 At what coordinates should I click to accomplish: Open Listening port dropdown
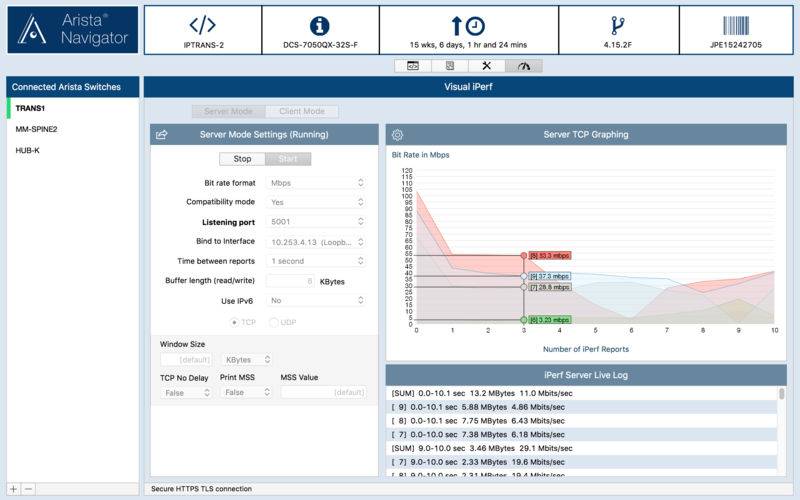316,221
